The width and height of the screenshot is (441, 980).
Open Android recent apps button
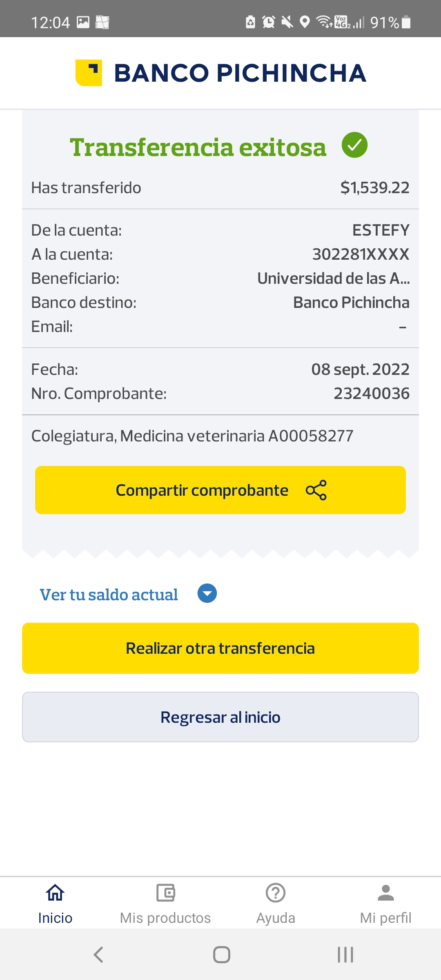pyautogui.click(x=345, y=955)
